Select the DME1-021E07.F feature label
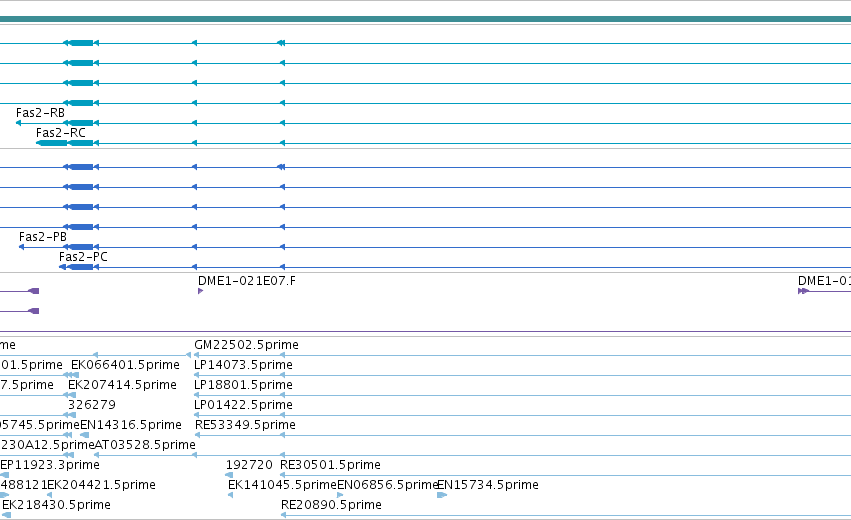 247,281
